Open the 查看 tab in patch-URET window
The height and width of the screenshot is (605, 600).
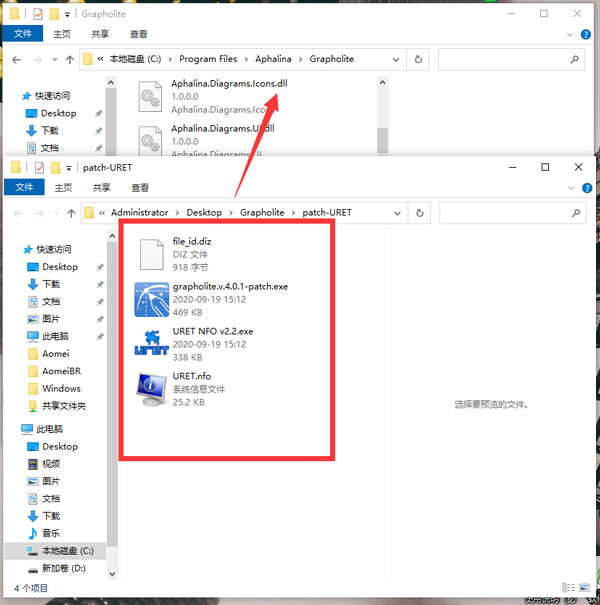pyautogui.click(x=140, y=188)
